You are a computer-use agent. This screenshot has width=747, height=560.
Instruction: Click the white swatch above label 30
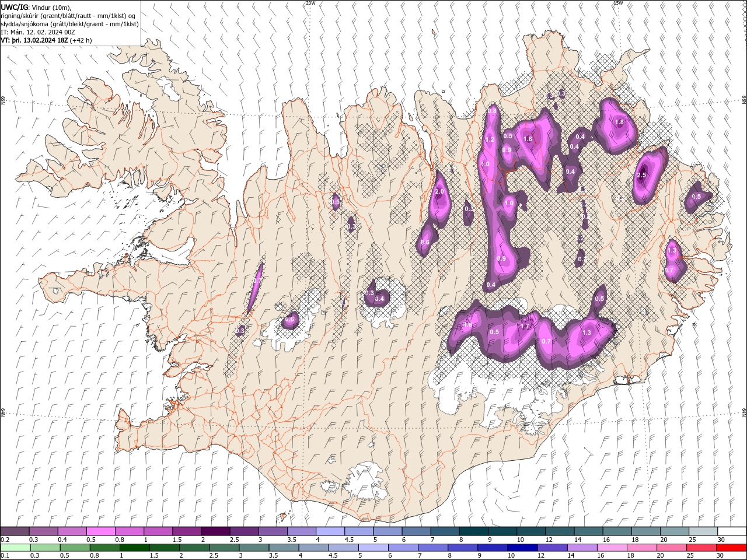731,531
